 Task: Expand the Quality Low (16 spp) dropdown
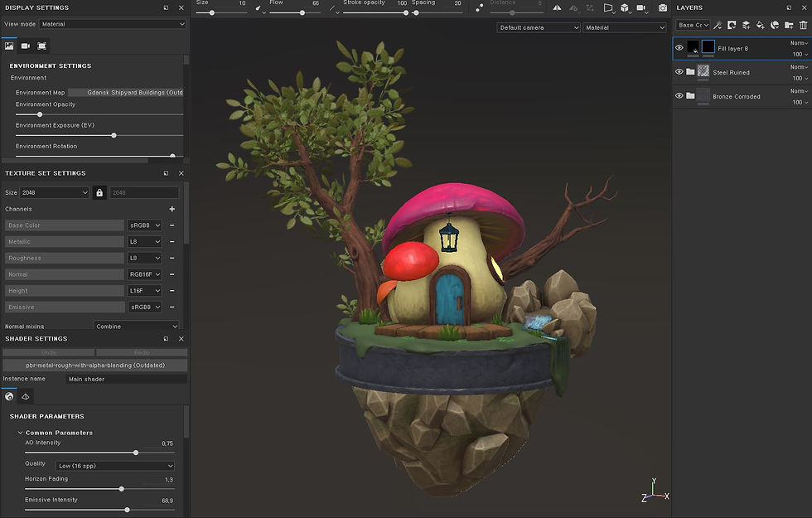coord(115,466)
